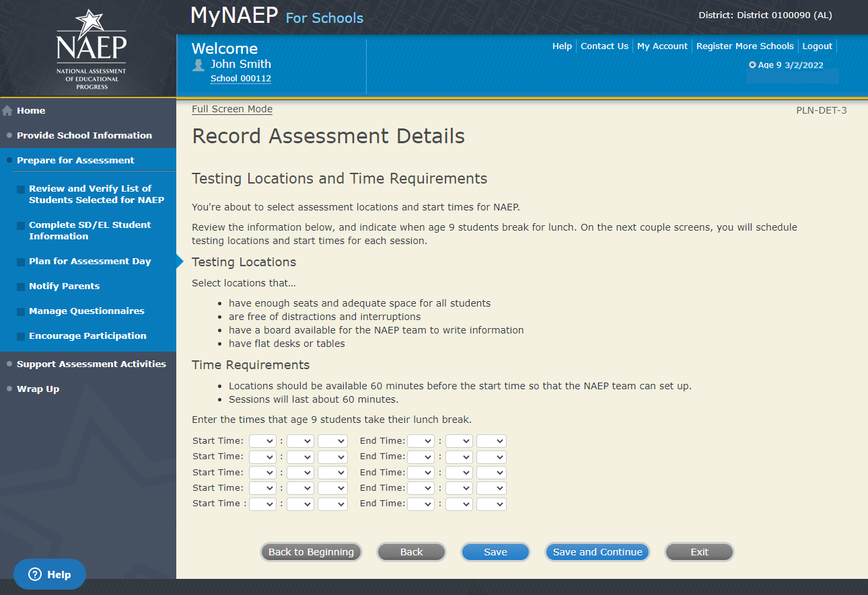Open Support Assessment Activities section
This screenshot has width=868, height=595.
coord(91,364)
